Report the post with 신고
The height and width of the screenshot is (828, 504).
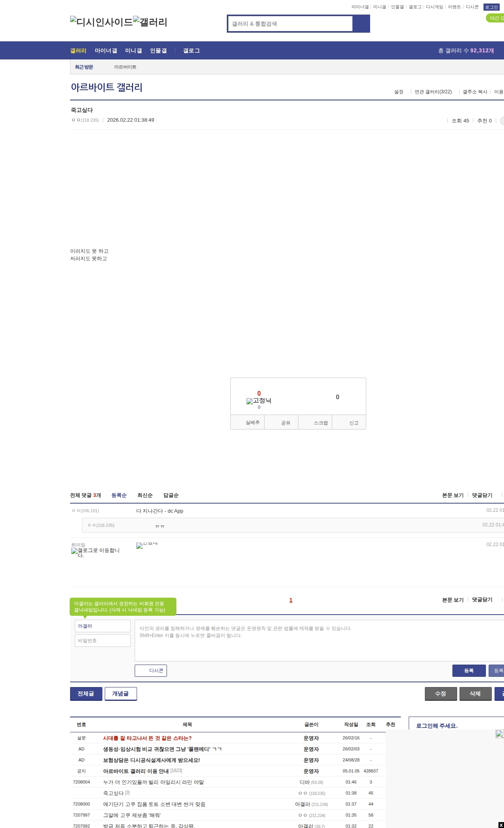pyautogui.click(x=349, y=422)
